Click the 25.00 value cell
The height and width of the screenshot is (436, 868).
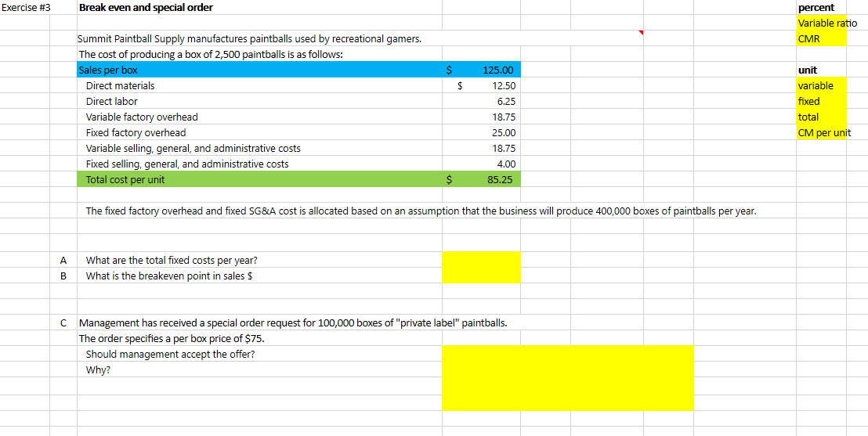pyautogui.click(x=481, y=133)
